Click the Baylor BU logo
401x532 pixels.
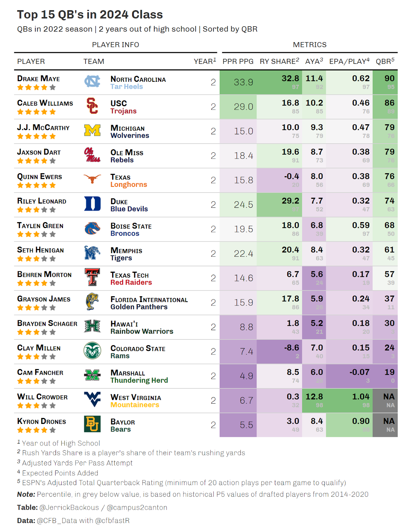coord(92,424)
